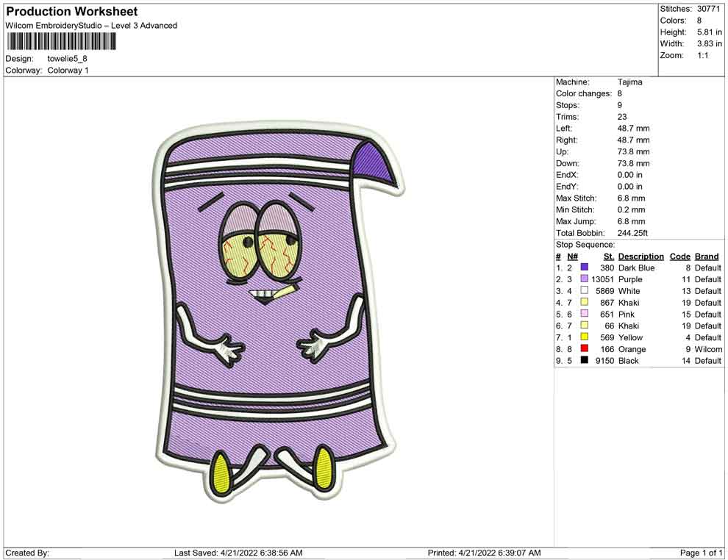The image size is (728, 560).
Task: Click the barcode under the worksheet title
Action: click(x=61, y=42)
